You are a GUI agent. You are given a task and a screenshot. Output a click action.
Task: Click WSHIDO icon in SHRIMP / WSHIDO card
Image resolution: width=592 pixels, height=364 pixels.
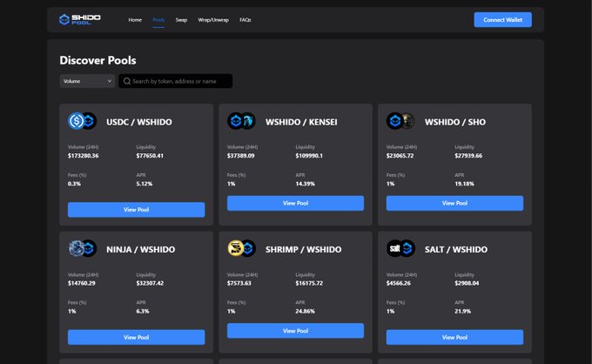click(249, 248)
